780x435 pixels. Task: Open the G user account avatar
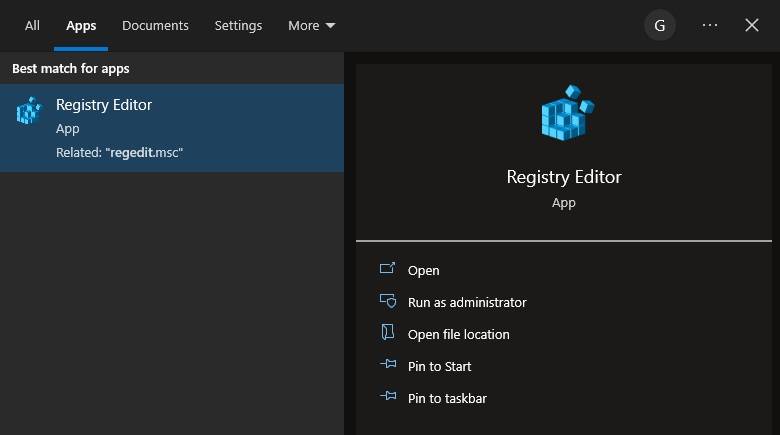[x=659, y=25]
